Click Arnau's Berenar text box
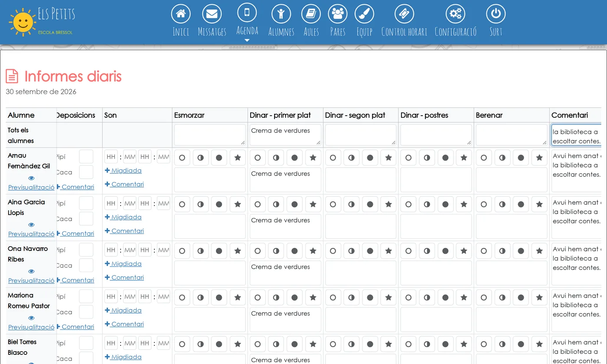Viewport: 607px width, 364px height. pos(512,180)
